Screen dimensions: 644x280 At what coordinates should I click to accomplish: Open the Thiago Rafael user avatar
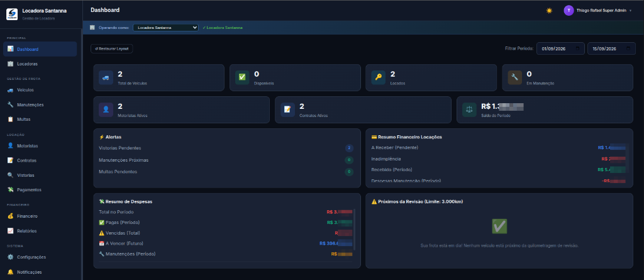[569, 11]
